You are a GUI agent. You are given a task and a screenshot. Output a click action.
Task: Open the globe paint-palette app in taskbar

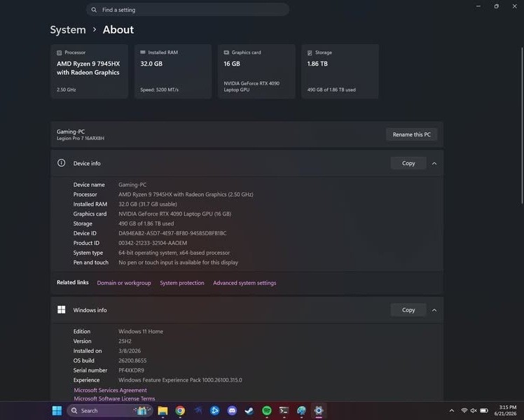pos(301,411)
